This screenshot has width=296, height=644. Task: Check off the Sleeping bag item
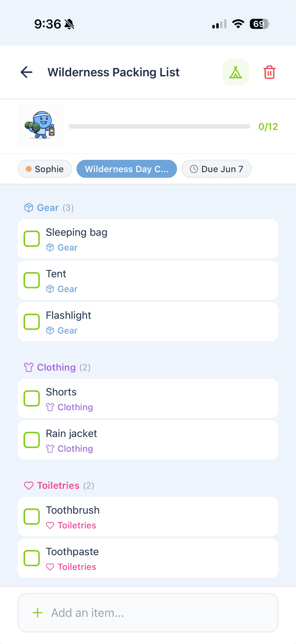(31, 238)
